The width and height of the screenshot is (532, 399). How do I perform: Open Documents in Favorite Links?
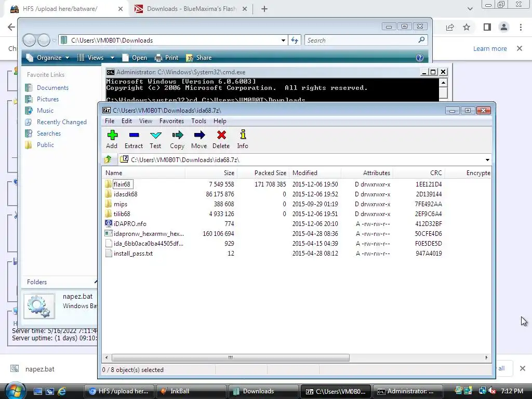[x=52, y=88]
